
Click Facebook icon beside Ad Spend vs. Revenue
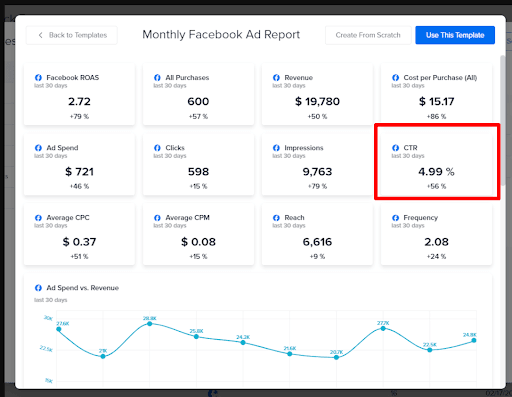click(x=38, y=288)
